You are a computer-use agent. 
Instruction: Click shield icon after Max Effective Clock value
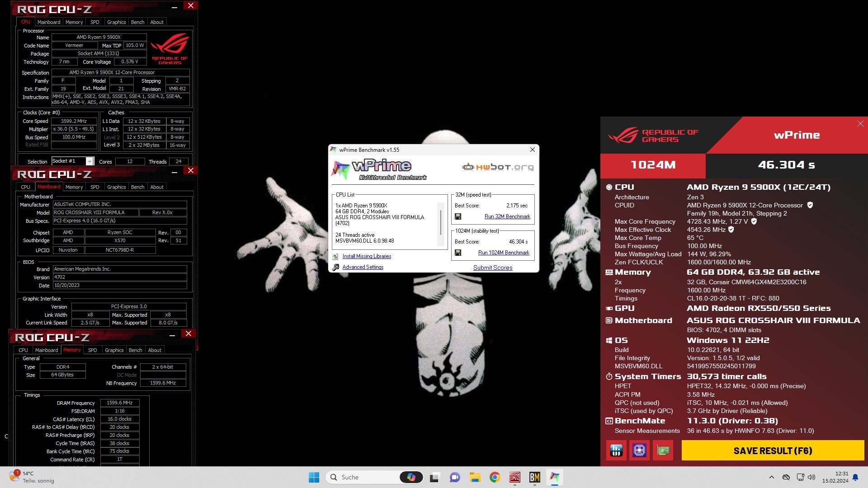tap(731, 230)
